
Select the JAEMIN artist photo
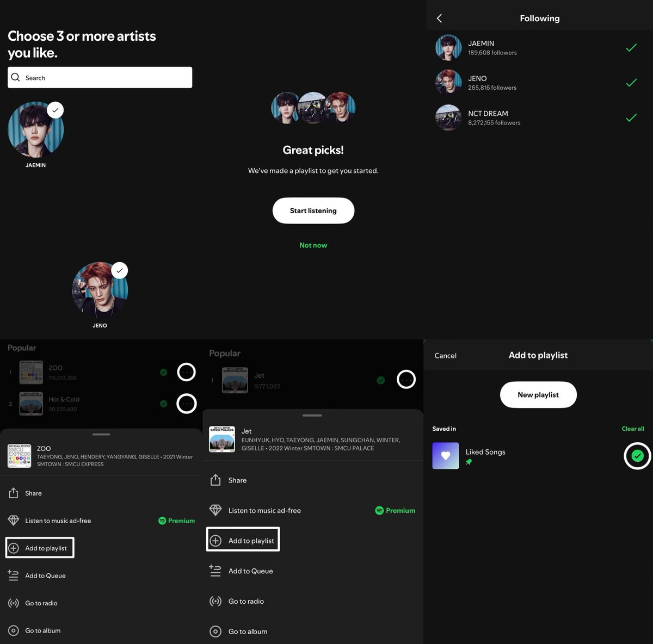click(35, 129)
